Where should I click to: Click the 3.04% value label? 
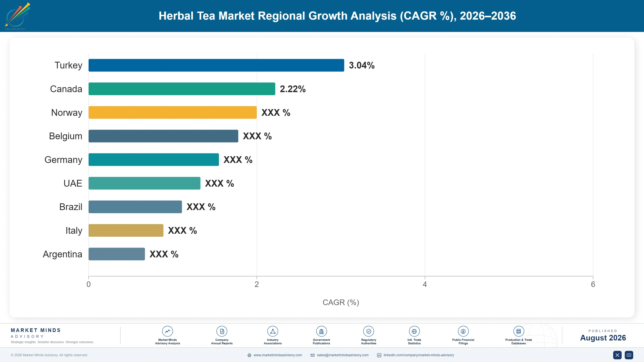click(x=362, y=65)
